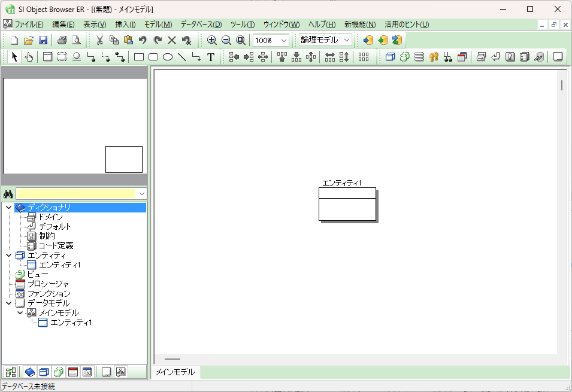Click the binoculars search icon
Screen dimensions: 572x392
pos(8,194)
